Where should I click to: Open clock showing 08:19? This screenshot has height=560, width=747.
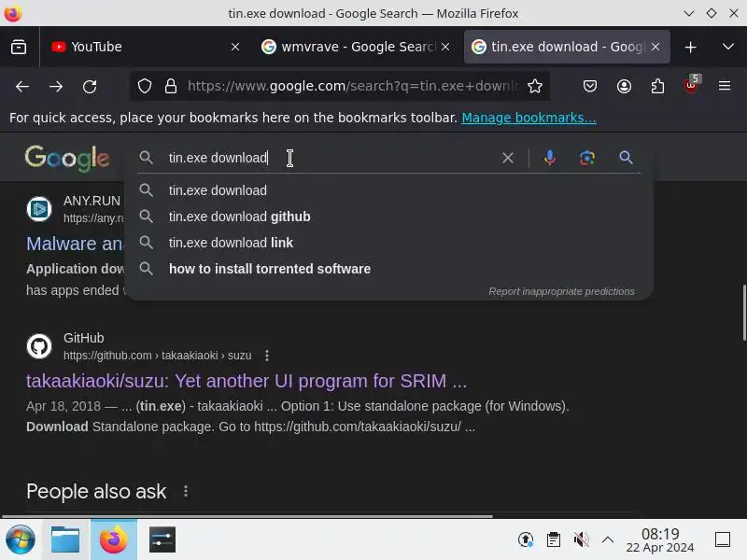[660, 540]
